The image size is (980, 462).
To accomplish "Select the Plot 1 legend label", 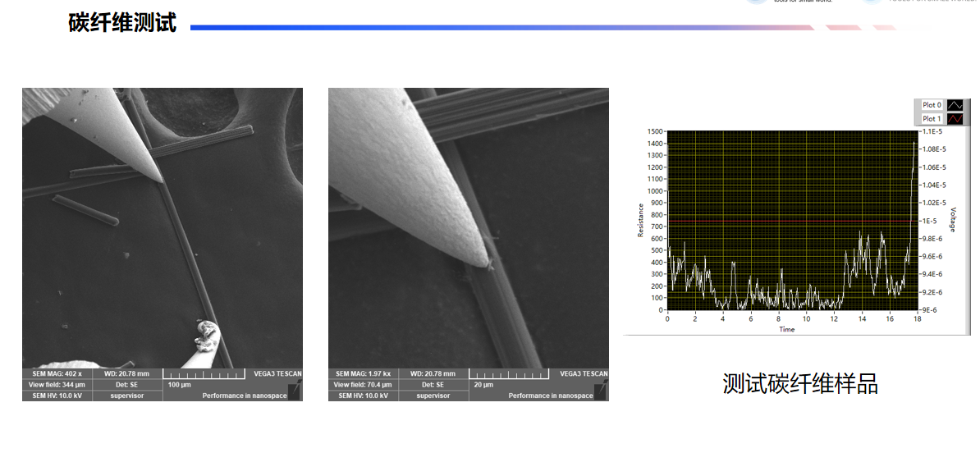I will (x=932, y=119).
